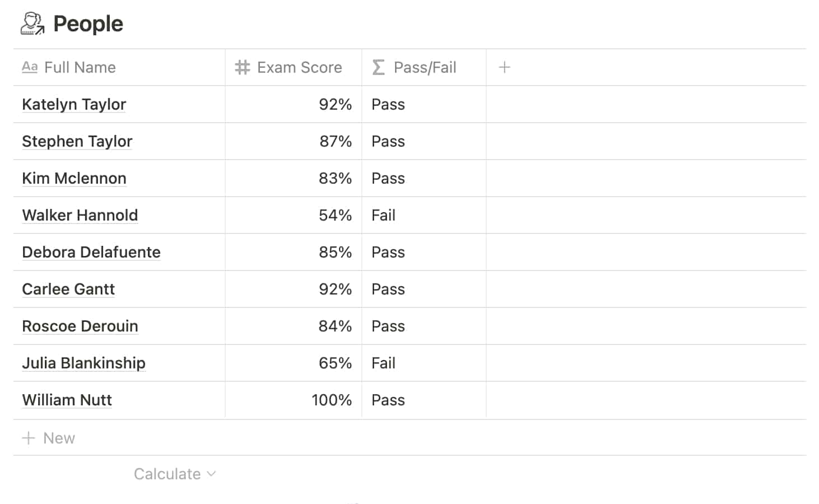Open the Exam Score column header menu

coord(294,67)
